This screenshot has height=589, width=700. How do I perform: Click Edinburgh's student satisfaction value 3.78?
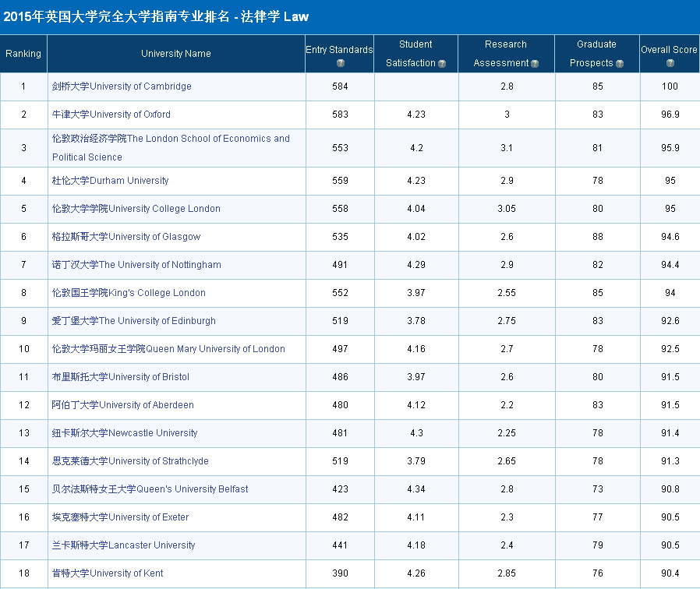416,321
